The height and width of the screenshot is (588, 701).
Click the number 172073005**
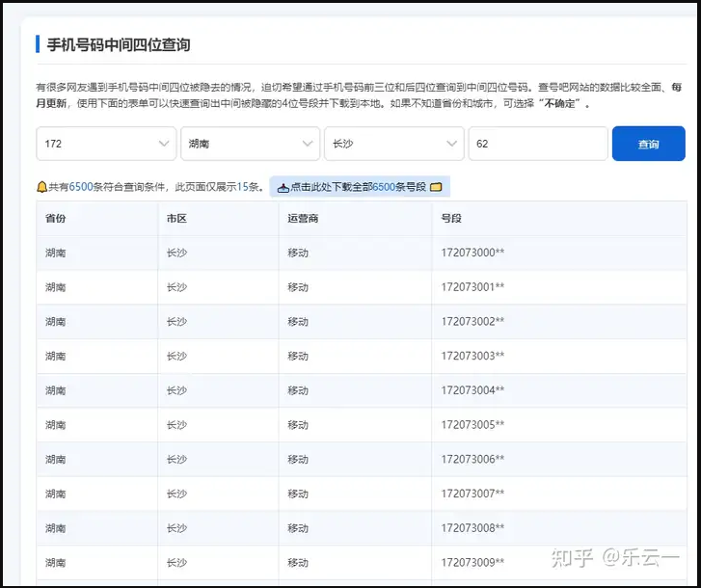pyautogui.click(x=472, y=424)
